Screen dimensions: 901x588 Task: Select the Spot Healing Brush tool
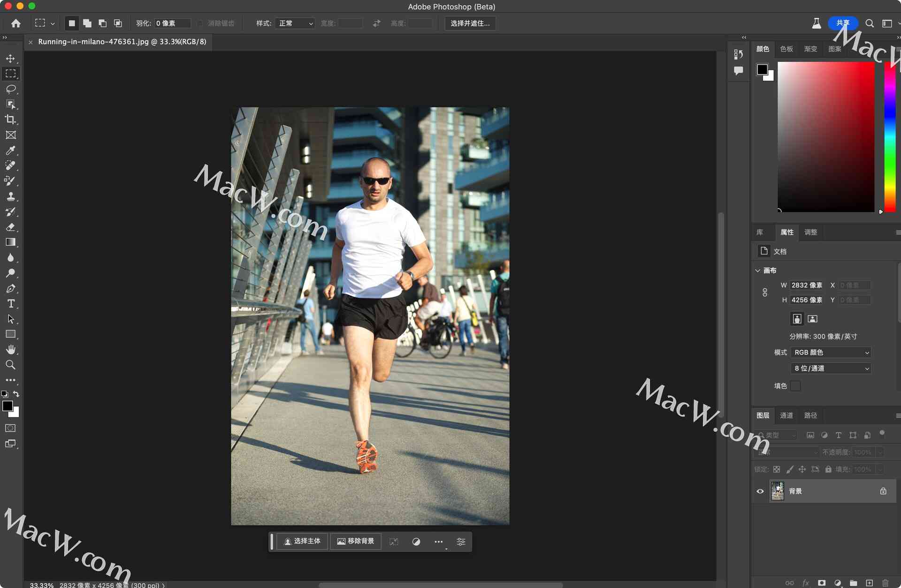(x=10, y=166)
